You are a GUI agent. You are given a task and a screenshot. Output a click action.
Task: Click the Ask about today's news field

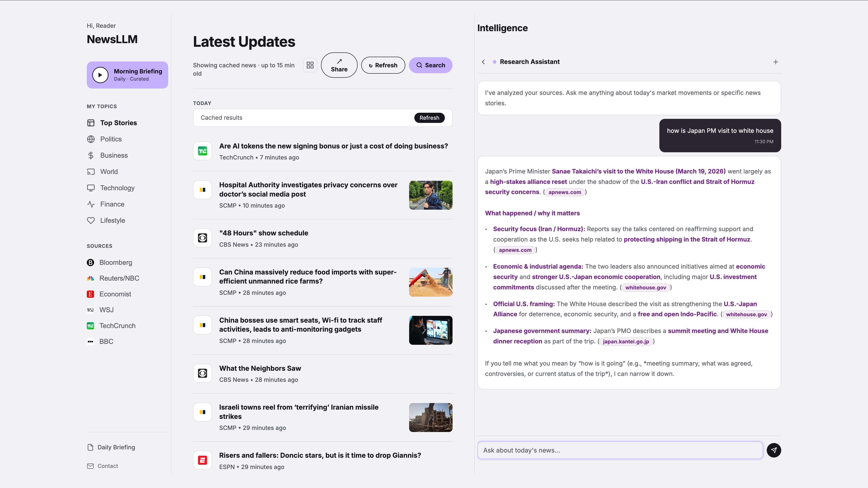pyautogui.click(x=620, y=450)
